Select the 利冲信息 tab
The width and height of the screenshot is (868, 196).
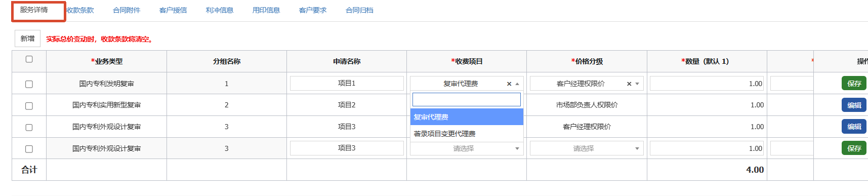[x=220, y=10]
